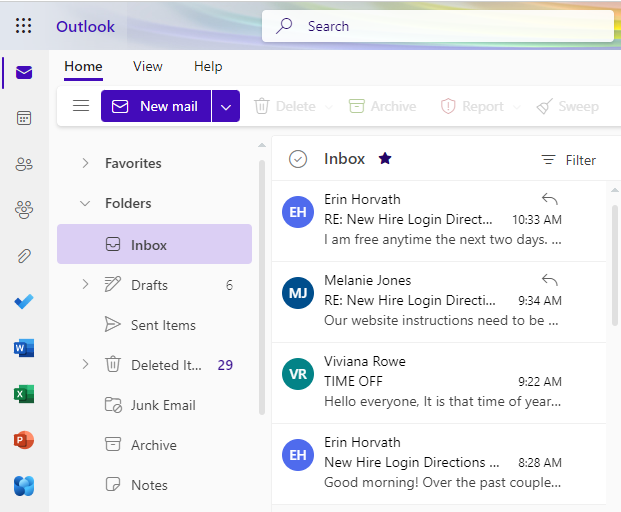The height and width of the screenshot is (512, 621).
Task: Click the MJ avatar for Melanie Jones
Action: coord(298,293)
